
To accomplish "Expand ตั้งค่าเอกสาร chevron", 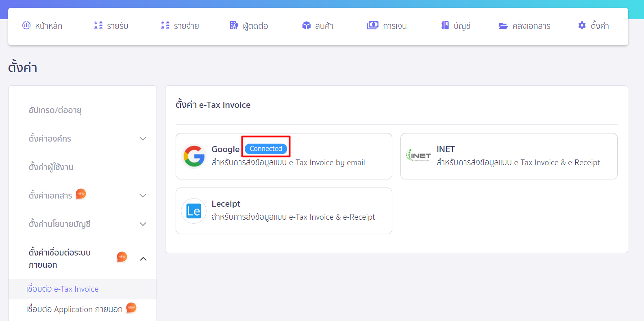I will [x=143, y=196].
